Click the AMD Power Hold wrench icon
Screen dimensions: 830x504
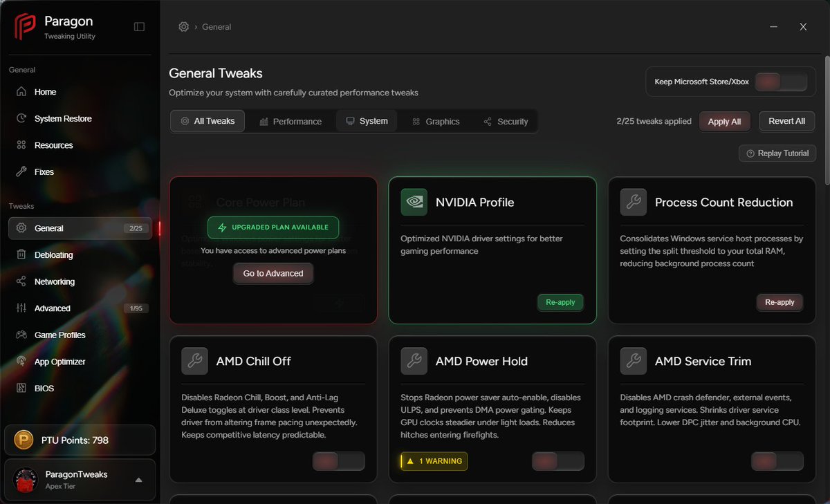[414, 361]
